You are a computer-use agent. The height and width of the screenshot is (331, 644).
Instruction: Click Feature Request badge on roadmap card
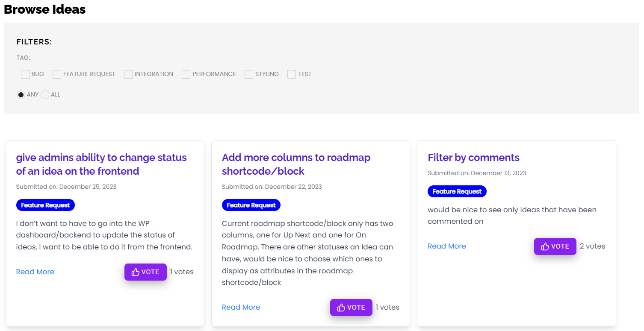click(x=251, y=205)
